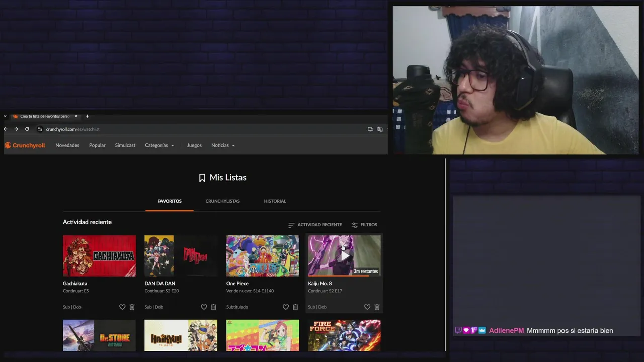
Task: Close the Crea tu lista de Favoritos tab
Action: (x=76, y=116)
